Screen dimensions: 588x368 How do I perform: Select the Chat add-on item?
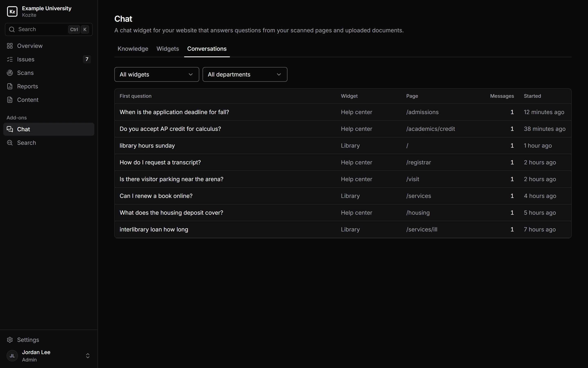coord(49,129)
